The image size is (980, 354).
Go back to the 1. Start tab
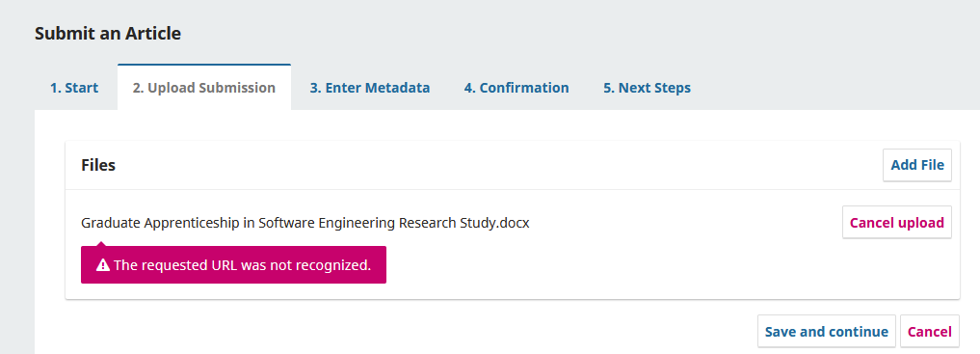[x=74, y=88]
